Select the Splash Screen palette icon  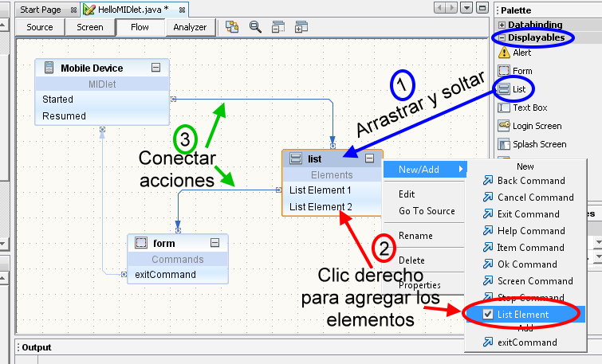(504, 144)
